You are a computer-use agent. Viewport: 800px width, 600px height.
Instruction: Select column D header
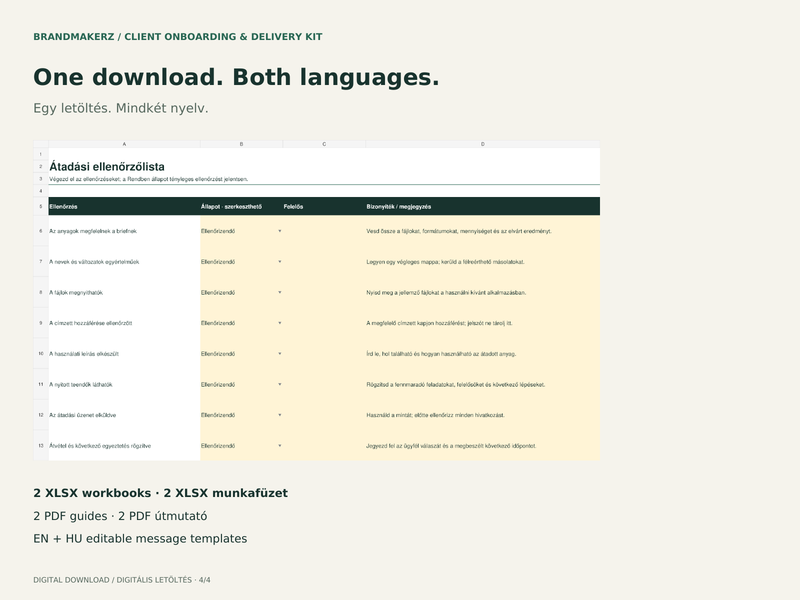click(x=483, y=144)
